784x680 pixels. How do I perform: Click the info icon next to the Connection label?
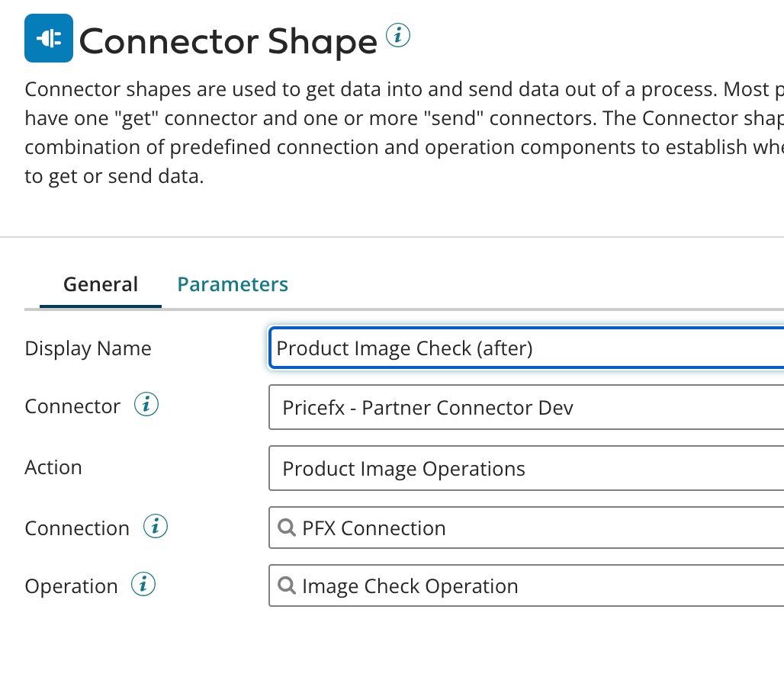coord(155,526)
